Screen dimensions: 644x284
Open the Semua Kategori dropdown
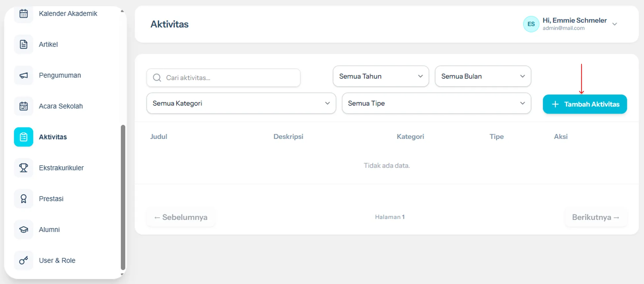pyautogui.click(x=241, y=103)
